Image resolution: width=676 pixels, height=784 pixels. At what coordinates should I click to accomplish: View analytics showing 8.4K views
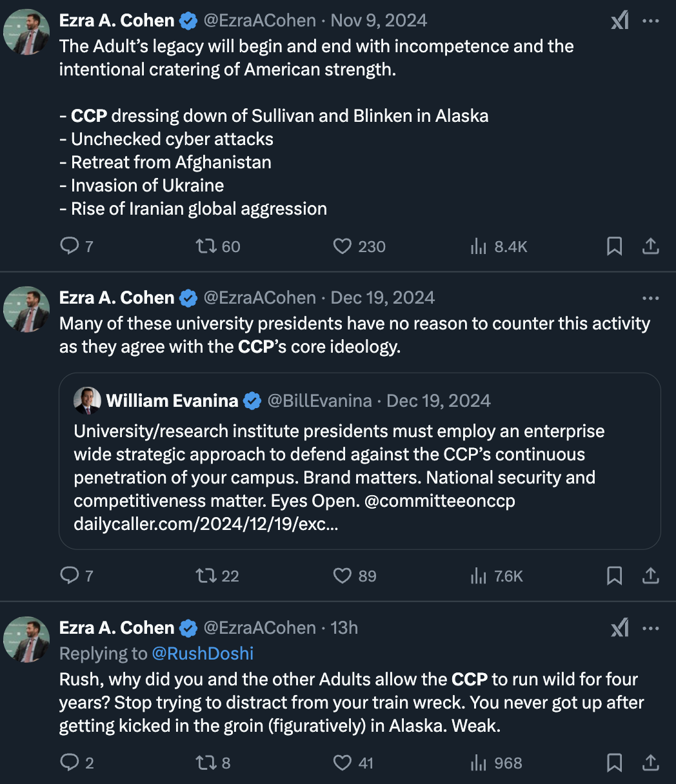click(479, 246)
